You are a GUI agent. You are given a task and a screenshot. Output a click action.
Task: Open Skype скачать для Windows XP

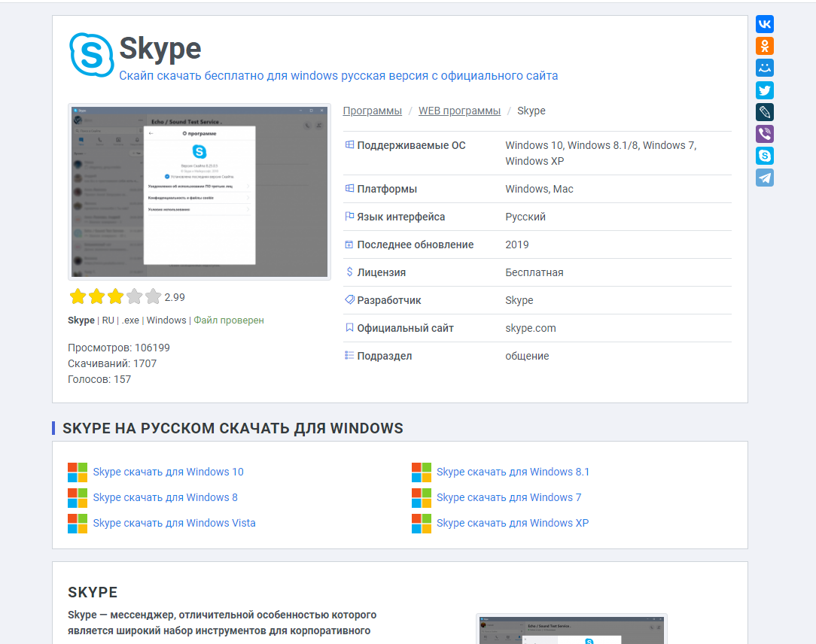[513, 523]
